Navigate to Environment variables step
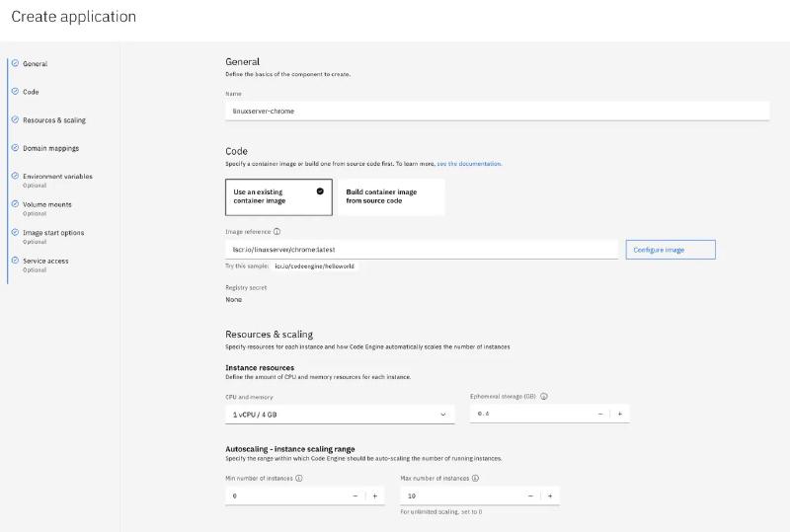This screenshot has height=532, width=790. (x=57, y=177)
